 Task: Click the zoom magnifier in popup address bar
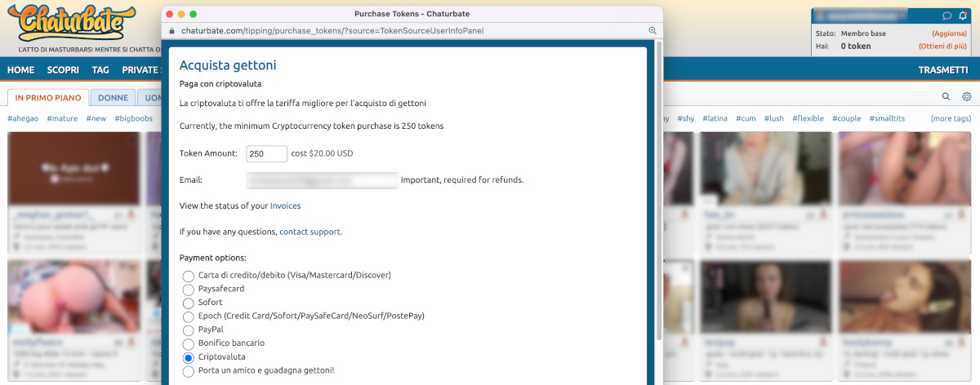pyautogui.click(x=653, y=30)
